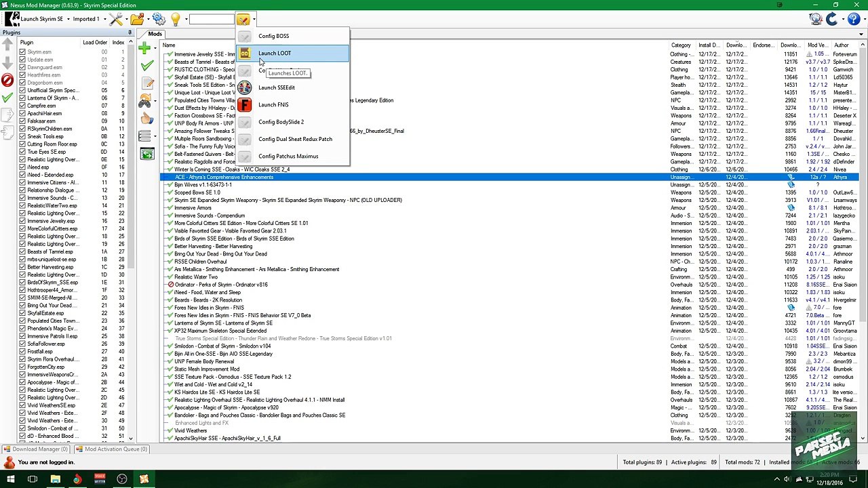Click the green plus add mod icon

(144, 48)
